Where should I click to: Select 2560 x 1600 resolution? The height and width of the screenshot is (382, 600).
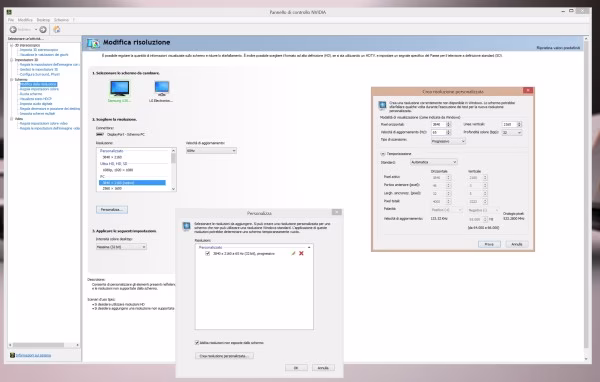112,188
